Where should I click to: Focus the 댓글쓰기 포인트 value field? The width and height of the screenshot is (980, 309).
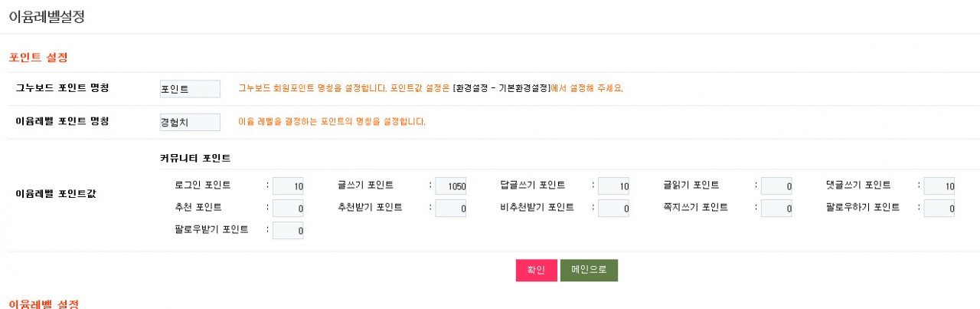(x=939, y=186)
